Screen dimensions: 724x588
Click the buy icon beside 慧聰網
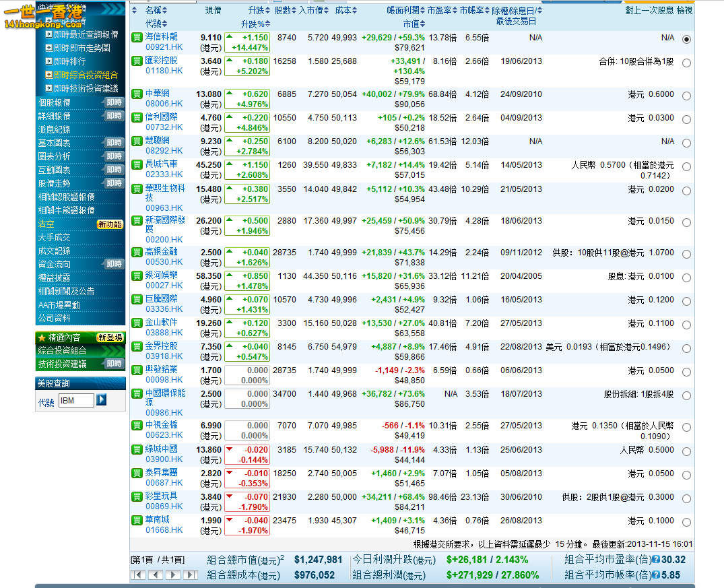click(x=137, y=141)
